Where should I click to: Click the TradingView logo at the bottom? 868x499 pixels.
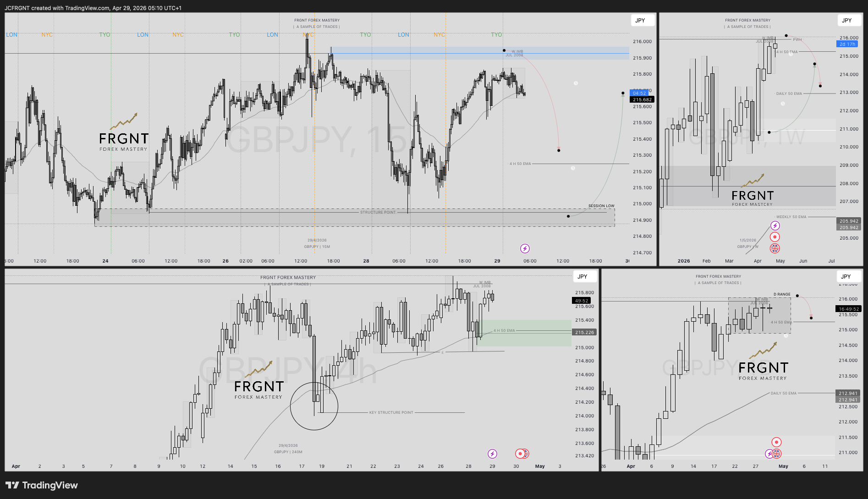[x=42, y=485]
